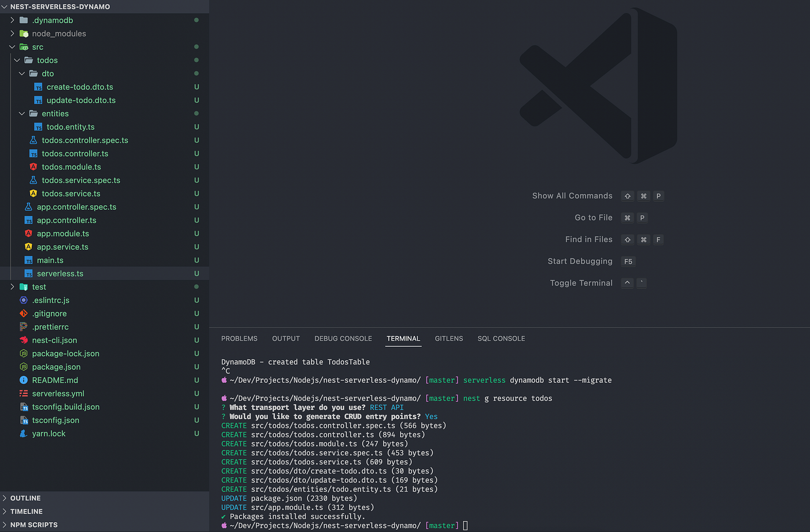Click the yarn icon beside yarn.lock
This screenshot has height=532, width=810.
(x=24, y=433)
